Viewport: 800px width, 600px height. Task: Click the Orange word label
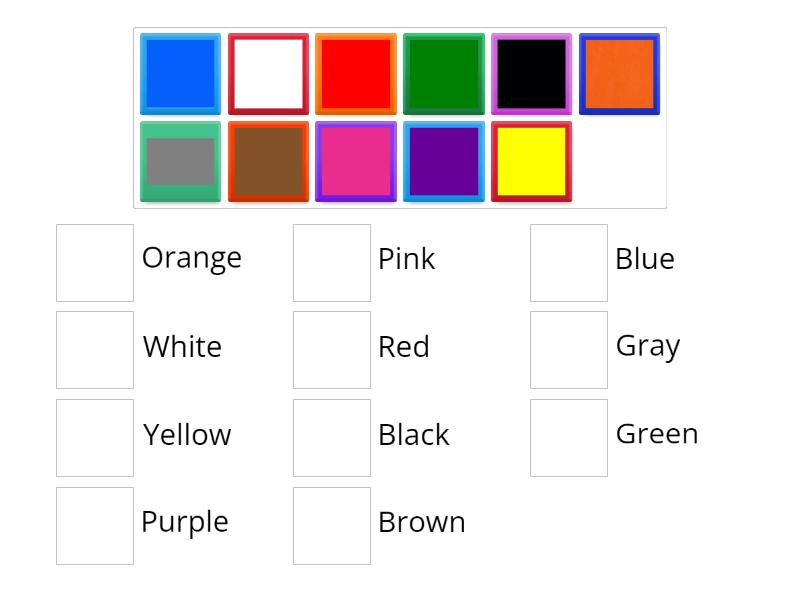(192, 258)
